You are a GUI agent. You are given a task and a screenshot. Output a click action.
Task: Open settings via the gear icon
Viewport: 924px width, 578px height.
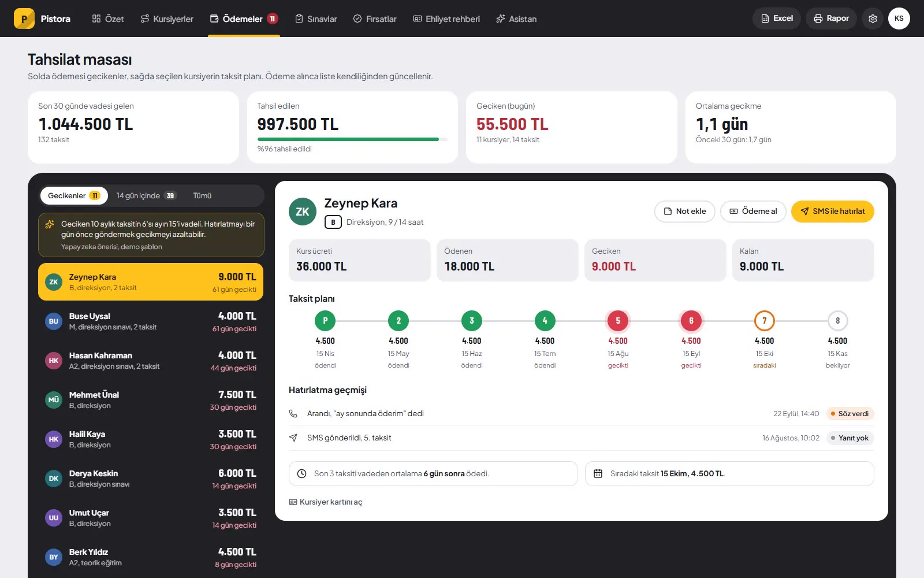pos(873,18)
